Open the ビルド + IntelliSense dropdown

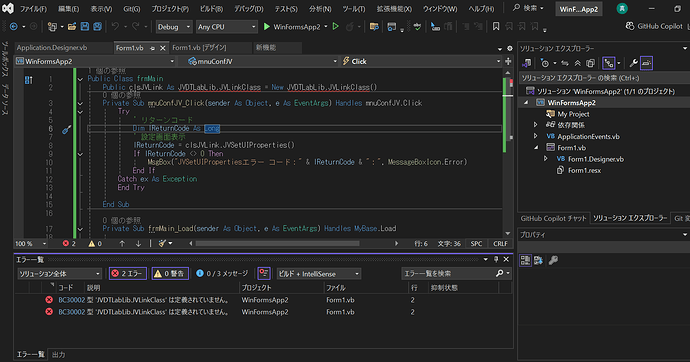click(x=319, y=274)
